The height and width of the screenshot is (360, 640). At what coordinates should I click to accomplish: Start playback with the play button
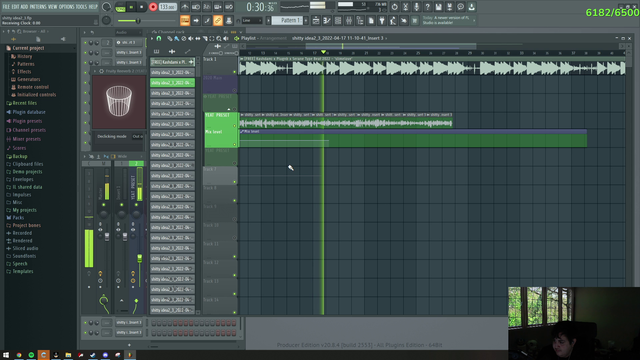click(x=131, y=7)
